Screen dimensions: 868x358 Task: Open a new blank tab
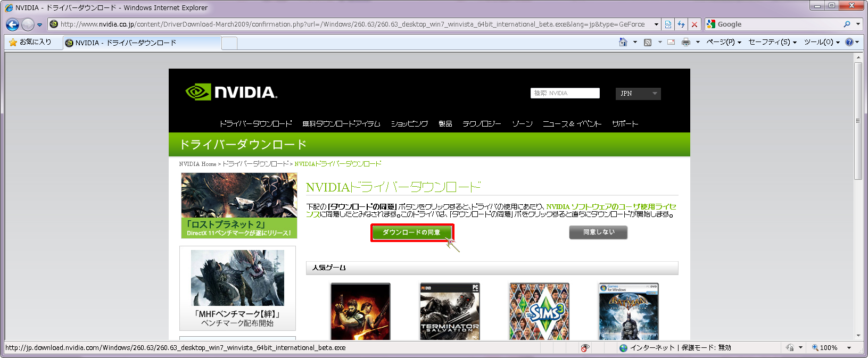[229, 43]
